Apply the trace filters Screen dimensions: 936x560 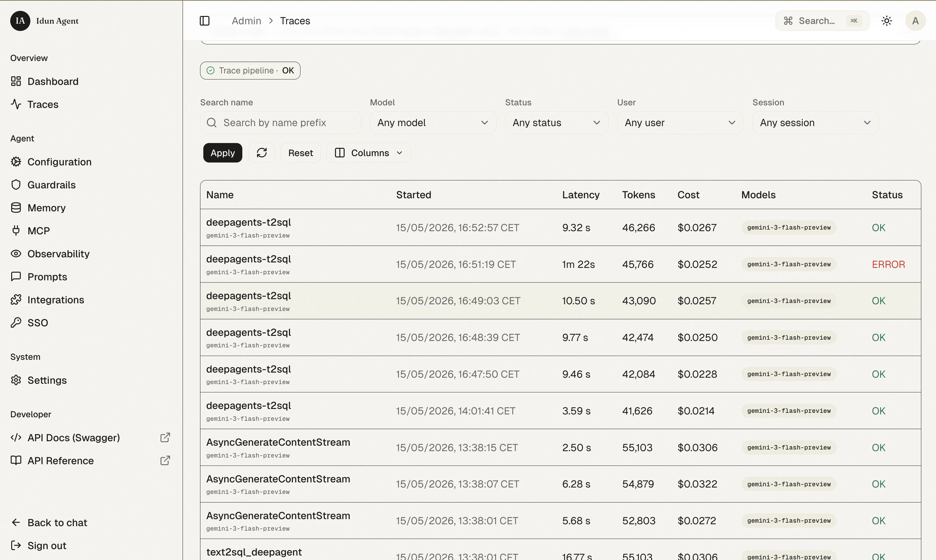pyautogui.click(x=222, y=153)
